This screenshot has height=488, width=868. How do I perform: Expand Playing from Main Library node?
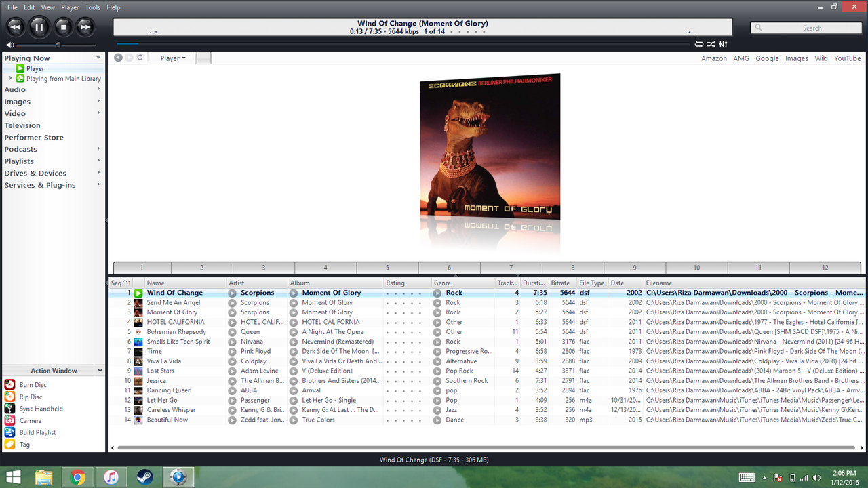tap(10, 78)
